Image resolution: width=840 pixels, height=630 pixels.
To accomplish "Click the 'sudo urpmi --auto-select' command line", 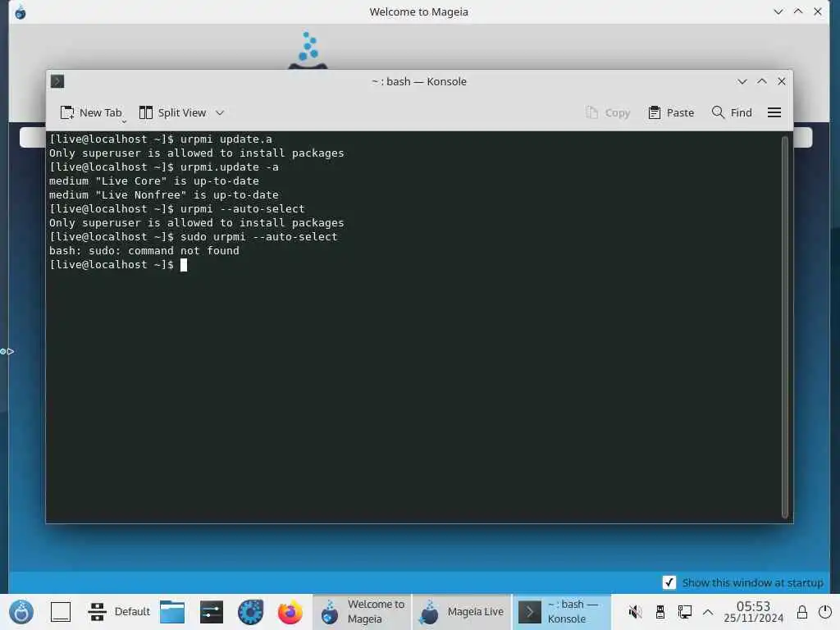I will point(194,237).
